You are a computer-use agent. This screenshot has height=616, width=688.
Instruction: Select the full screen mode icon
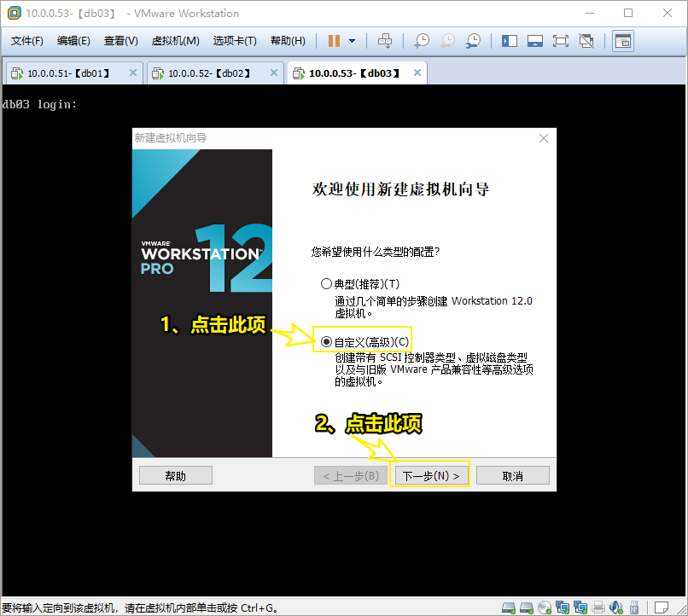562,40
